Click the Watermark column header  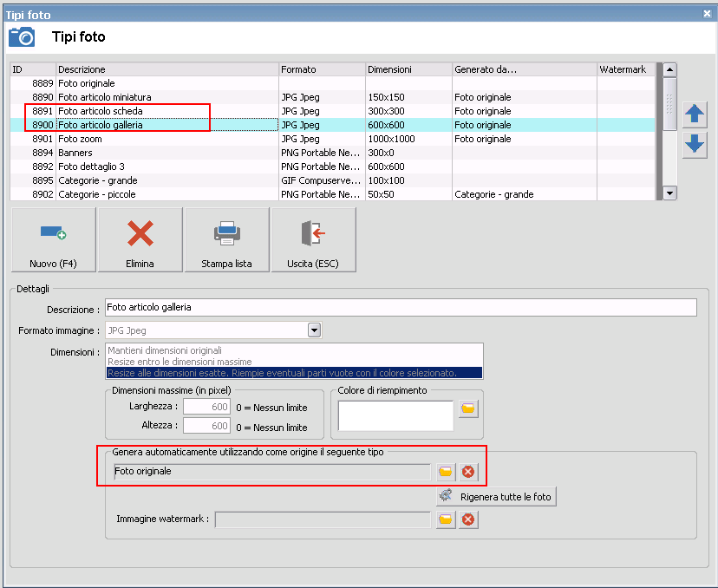(x=626, y=69)
